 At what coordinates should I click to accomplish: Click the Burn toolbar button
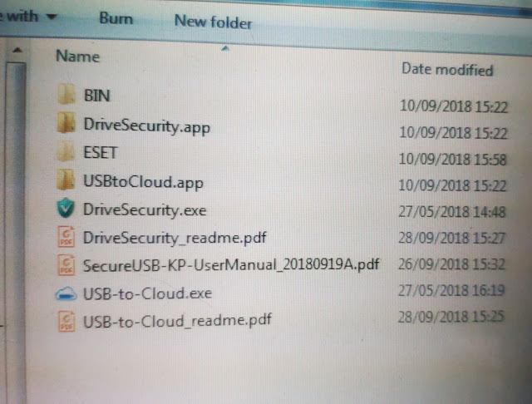click(x=116, y=18)
